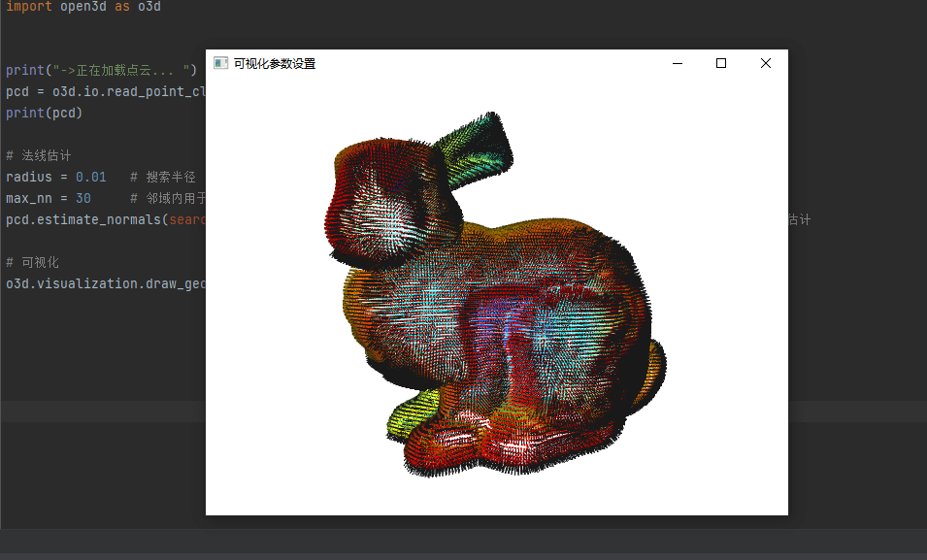The width and height of the screenshot is (927, 560).
Task: Maximize the 可视化参数设置 window
Action: coord(721,63)
